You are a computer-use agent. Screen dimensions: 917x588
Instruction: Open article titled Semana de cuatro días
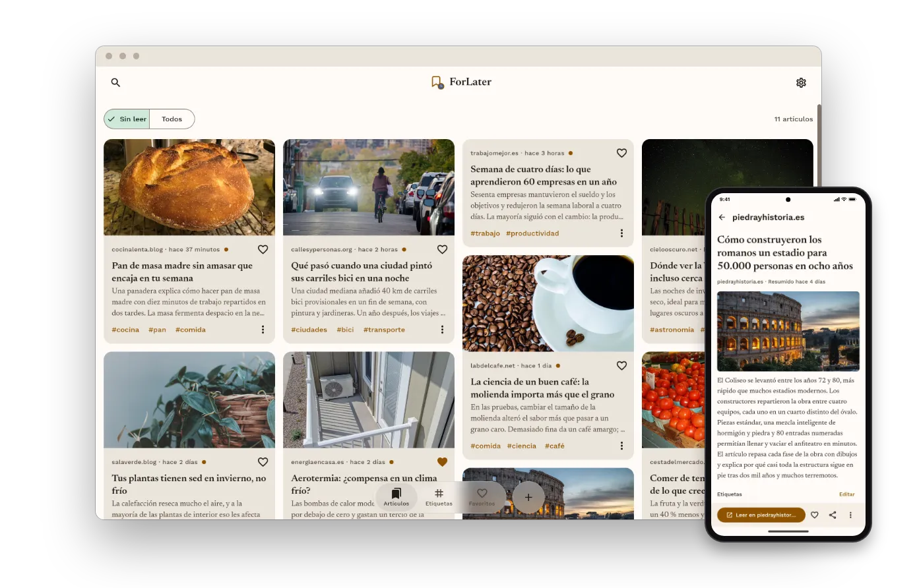544,175
